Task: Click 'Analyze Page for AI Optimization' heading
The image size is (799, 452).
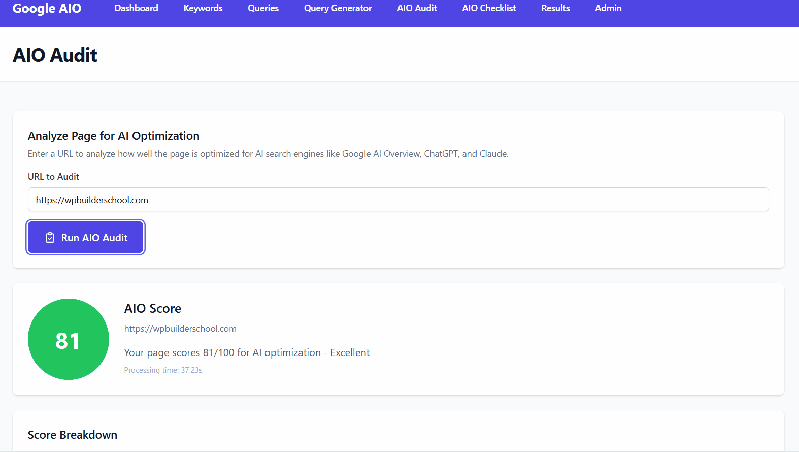Action: pyautogui.click(x=113, y=136)
